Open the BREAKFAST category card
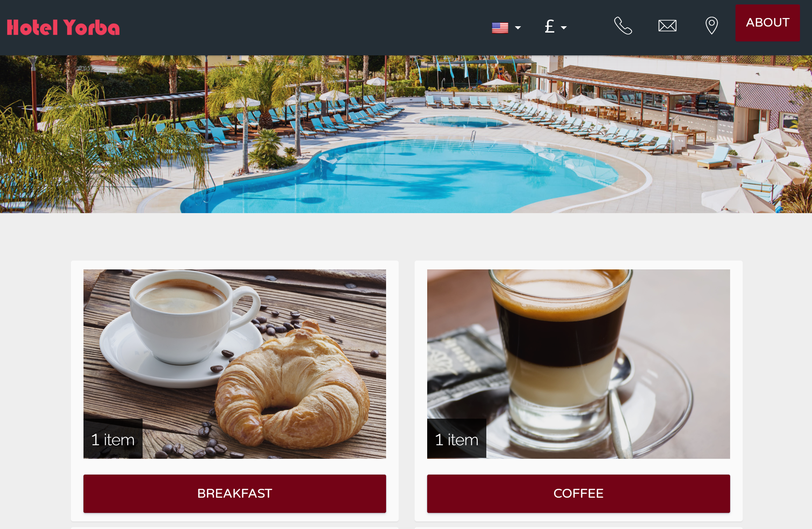 [234, 492]
